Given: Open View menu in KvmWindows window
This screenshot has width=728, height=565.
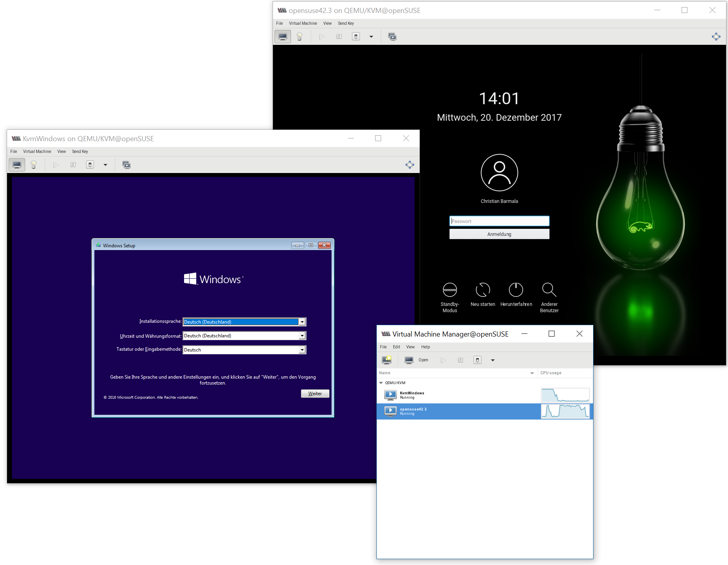Looking at the screenshot, I should pyautogui.click(x=61, y=151).
